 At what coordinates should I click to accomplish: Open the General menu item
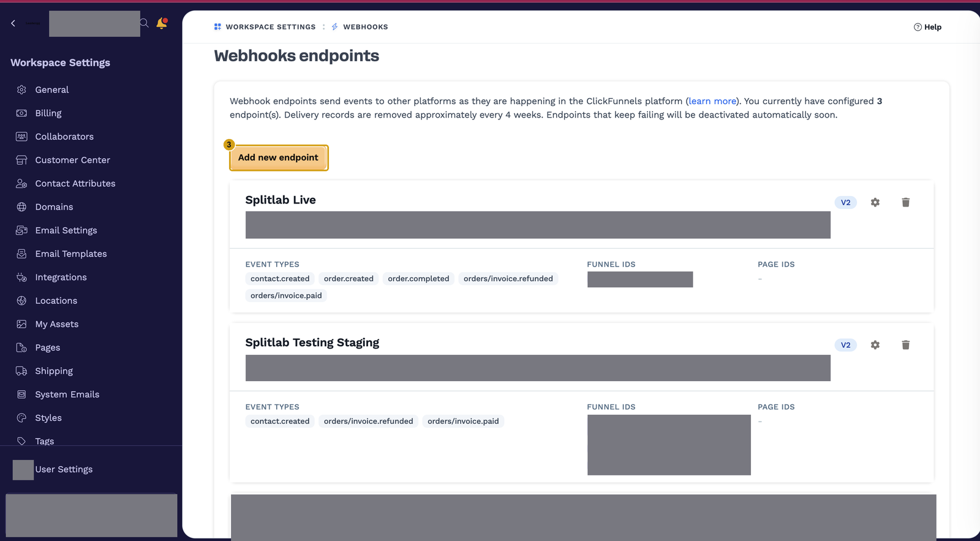pos(52,89)
